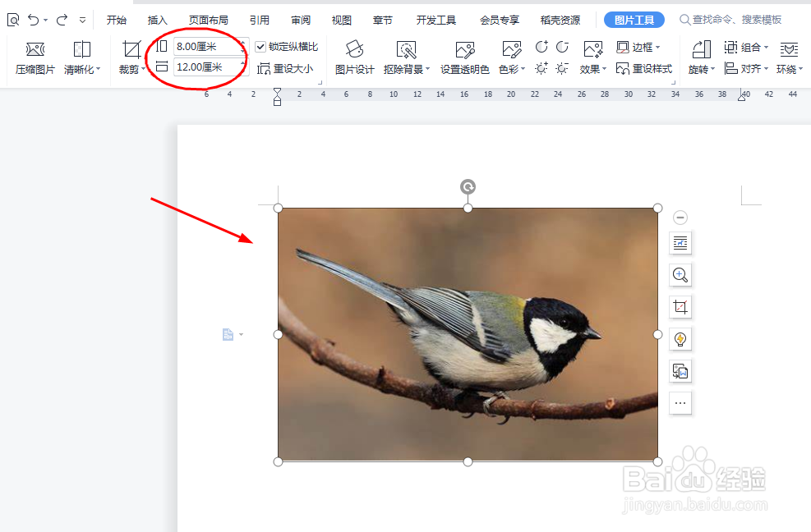811x532 pixels.
Task: Switch to the 引用 tab
Action: [x=259, y=21]
